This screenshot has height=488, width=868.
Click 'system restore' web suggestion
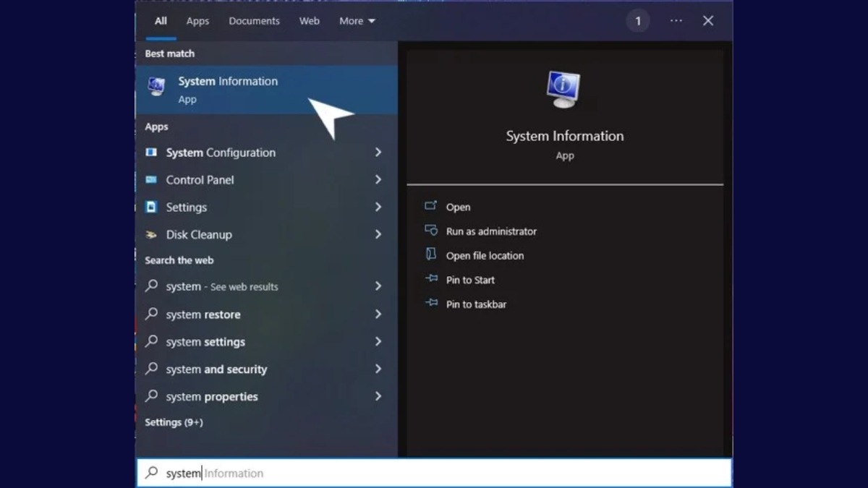(x=266, y=314)
